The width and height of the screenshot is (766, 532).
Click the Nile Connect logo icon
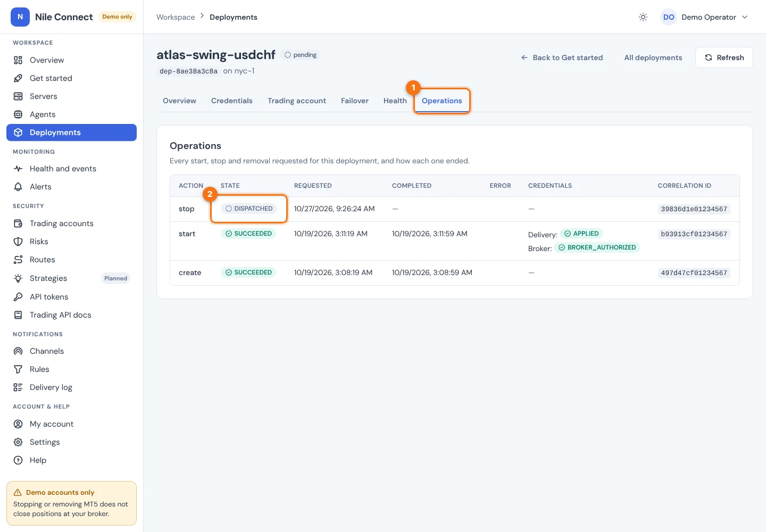[20, 17]
